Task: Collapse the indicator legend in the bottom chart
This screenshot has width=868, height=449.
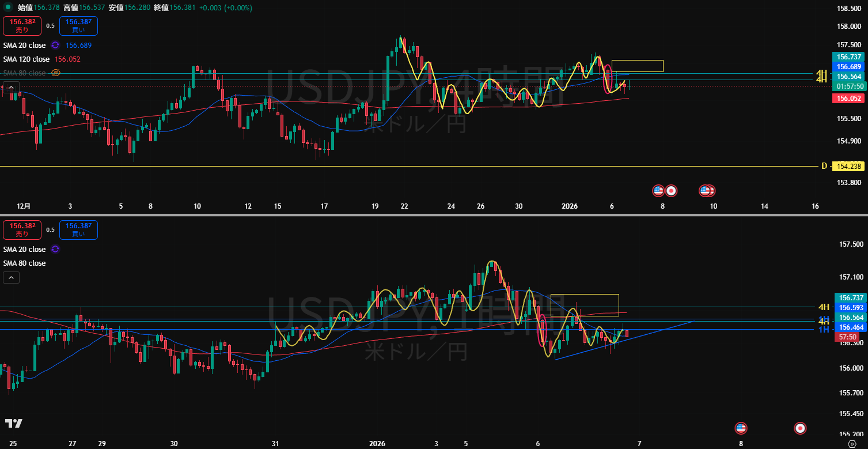Action: (11, 277)
